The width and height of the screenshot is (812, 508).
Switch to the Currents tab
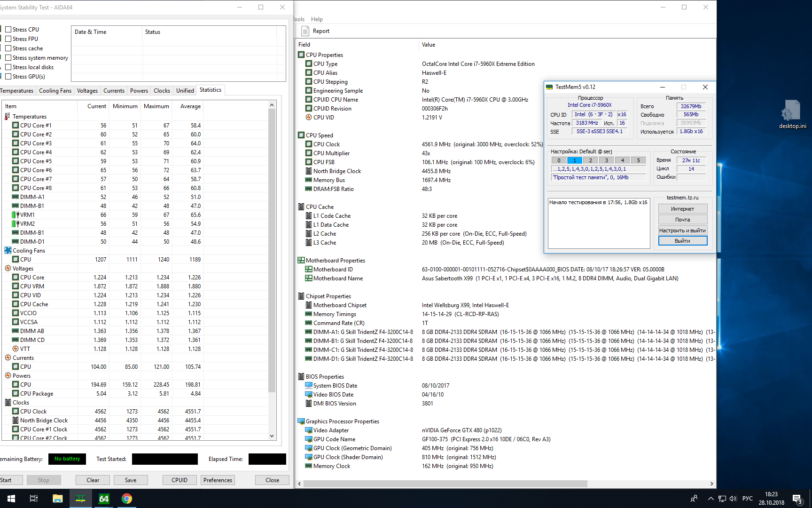point(114,91)
